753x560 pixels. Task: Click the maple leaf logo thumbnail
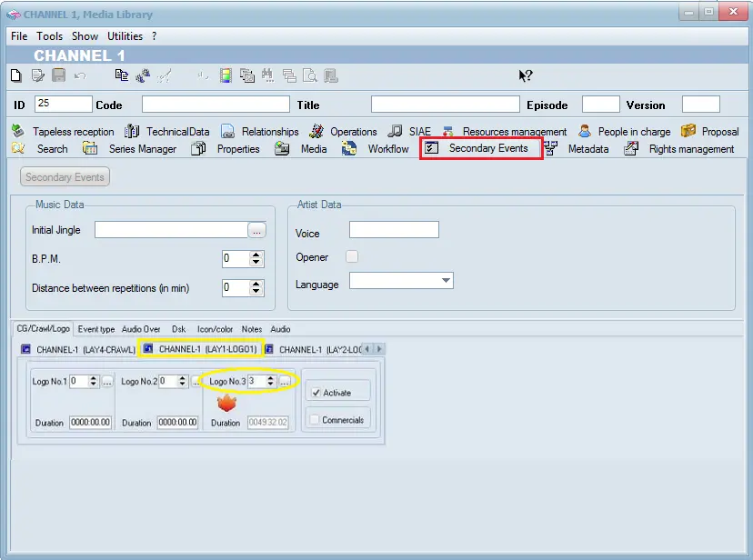pyautogui.click(x=226, y=403)
